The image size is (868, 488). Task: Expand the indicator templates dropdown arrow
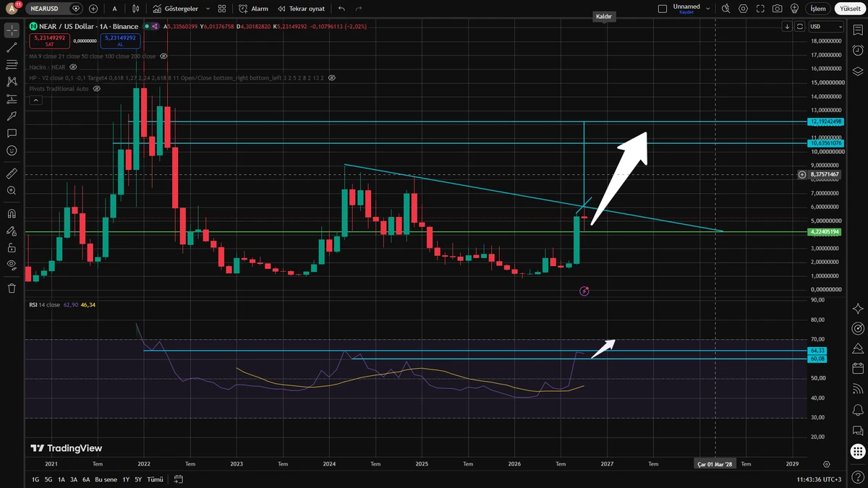pyautogui.click(x=208, y=9)
